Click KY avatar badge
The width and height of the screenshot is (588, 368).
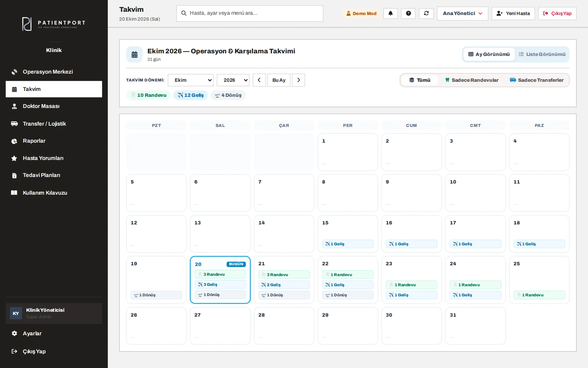(x=16, y=313)
